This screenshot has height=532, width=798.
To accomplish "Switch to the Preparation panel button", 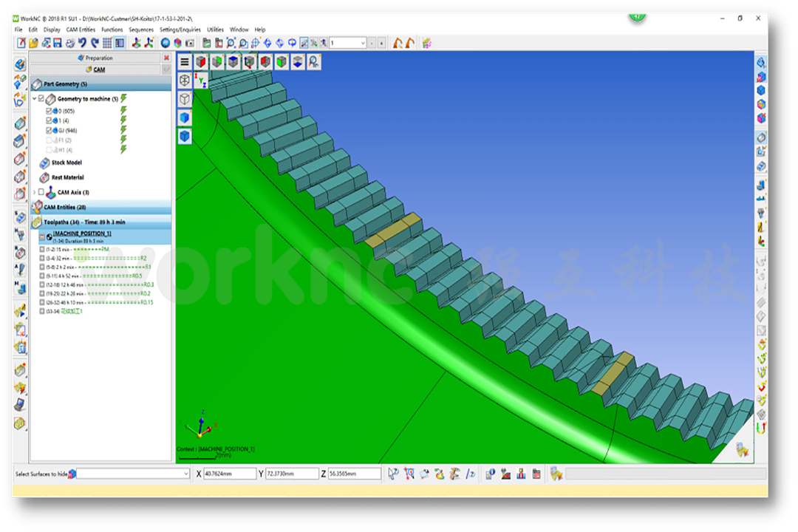I will tap(95, 58).
